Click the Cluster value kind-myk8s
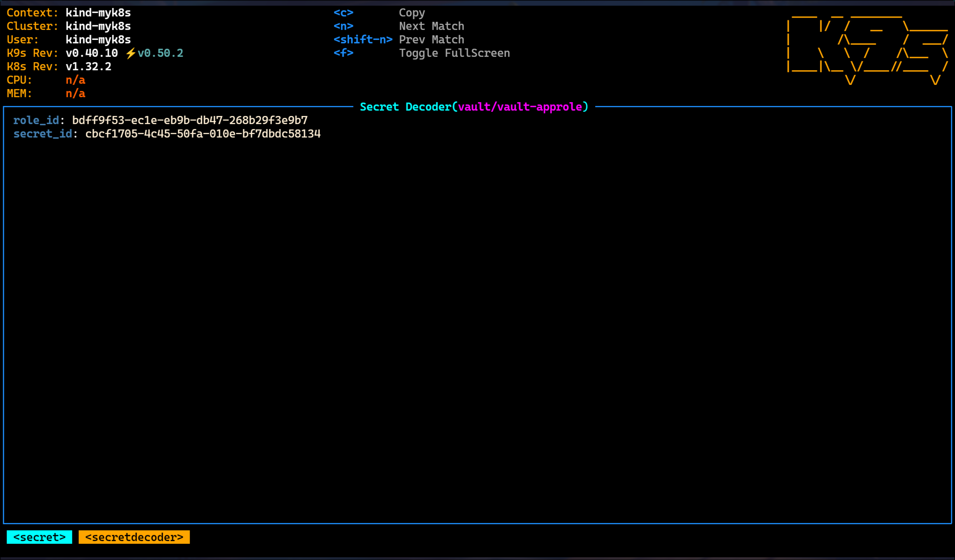The width and height of the screenshot is (955, 560). (98, 26)
